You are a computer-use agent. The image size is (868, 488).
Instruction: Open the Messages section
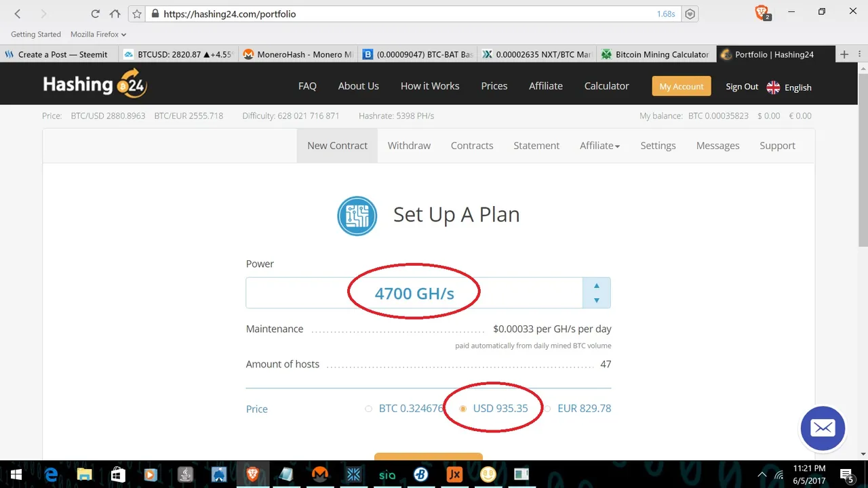click(x=717, y=146)
